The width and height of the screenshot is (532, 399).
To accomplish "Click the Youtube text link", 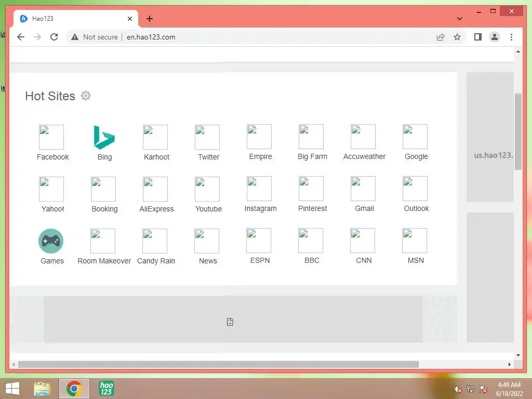I will [x=208, y=209].
